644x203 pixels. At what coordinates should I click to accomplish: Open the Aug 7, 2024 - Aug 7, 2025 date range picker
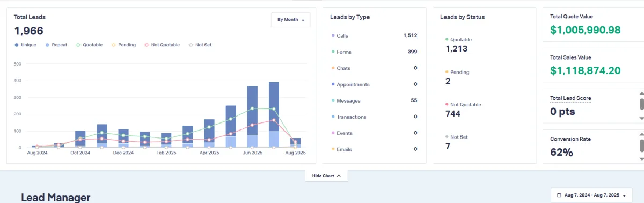[591, 195]
